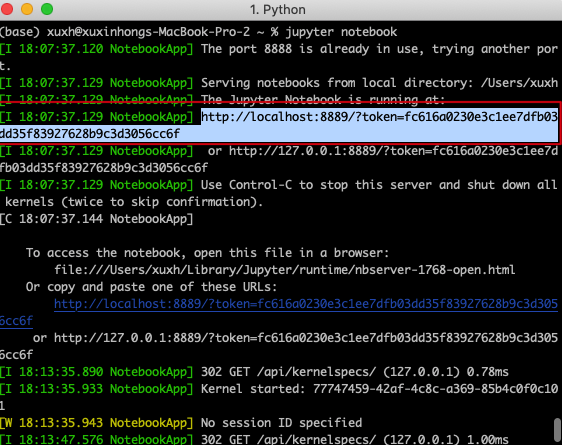Click the 'No session ID specified' warning line
This screenshot has width=562, height=445.
click(x=281, y=423)
